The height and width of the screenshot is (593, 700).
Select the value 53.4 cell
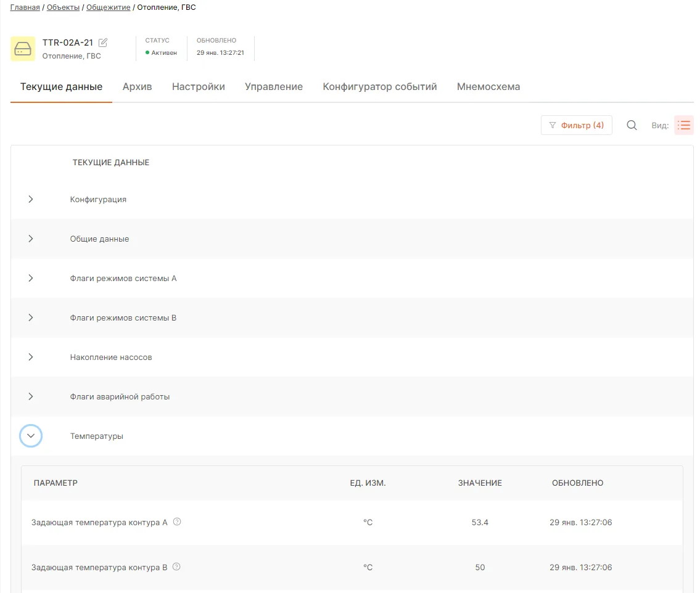point(480,523)
